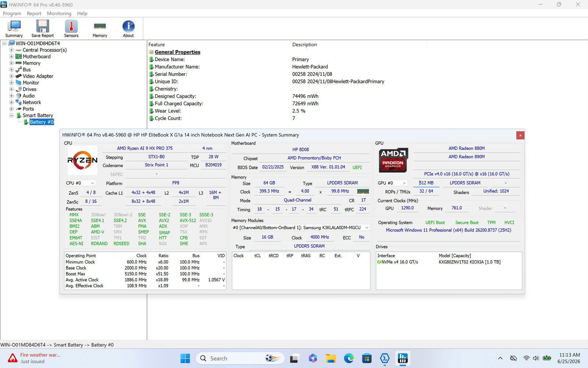Open Task View on the taskbar
This screenshot has width=588, height=368.
click(294, 358)
